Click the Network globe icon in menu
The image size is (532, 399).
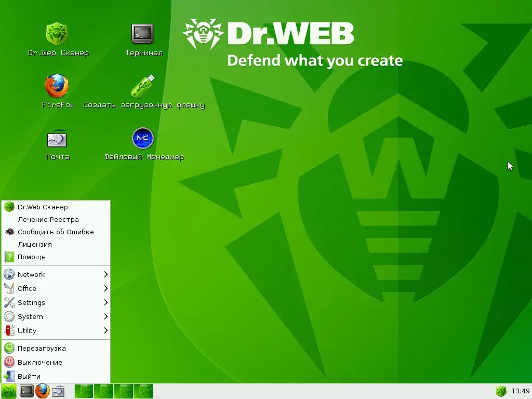tap(9, 274)
